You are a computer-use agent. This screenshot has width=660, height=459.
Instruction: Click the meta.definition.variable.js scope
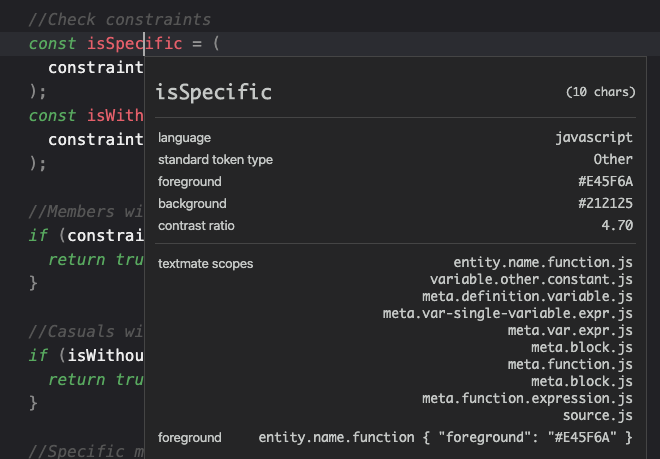tap(527, 296)
